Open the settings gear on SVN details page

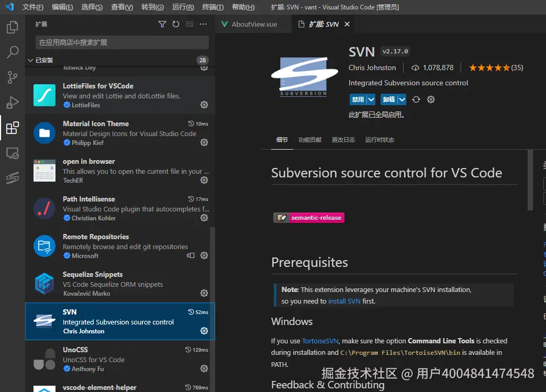[431, 99]
